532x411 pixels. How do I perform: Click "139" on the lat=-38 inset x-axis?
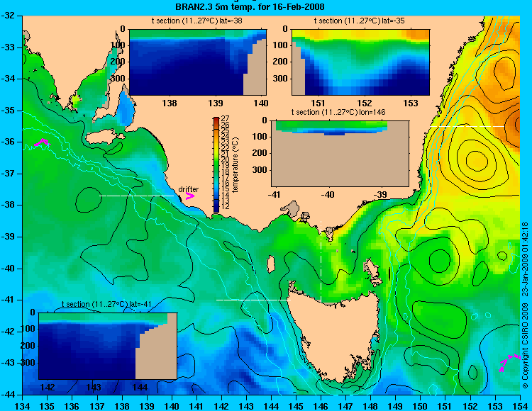(216, 103)
